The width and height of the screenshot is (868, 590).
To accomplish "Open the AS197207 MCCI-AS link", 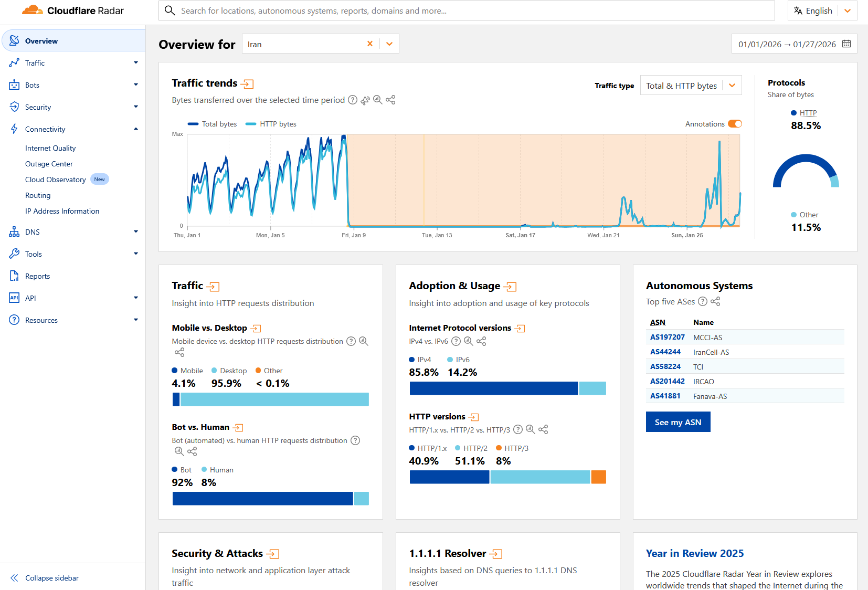I will tap(667, 337).
